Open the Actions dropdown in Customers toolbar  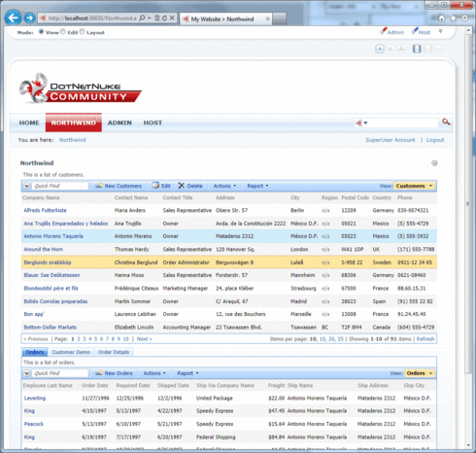click(x=224, y=186)
